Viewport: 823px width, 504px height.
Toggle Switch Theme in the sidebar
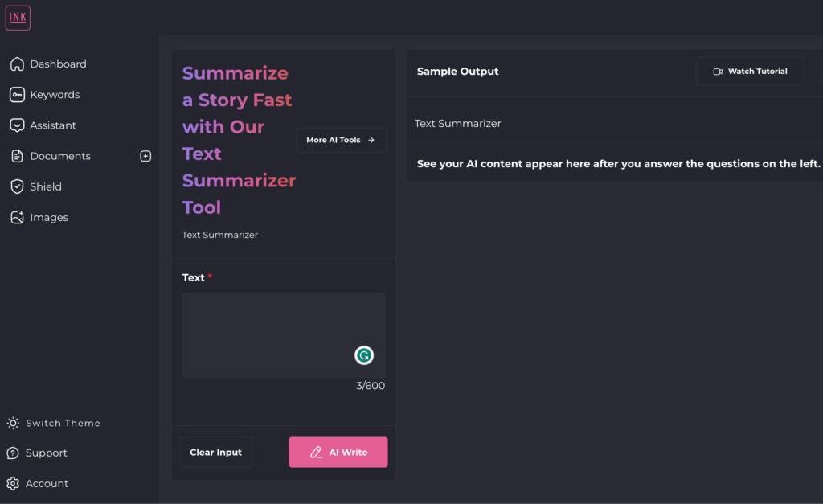61,423
